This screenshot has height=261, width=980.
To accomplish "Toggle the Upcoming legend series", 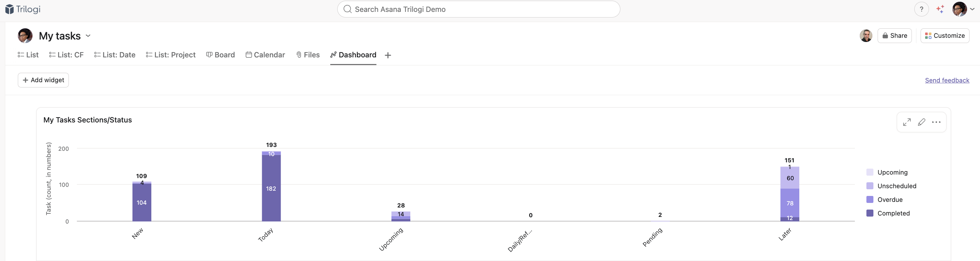I will (892, 172).
